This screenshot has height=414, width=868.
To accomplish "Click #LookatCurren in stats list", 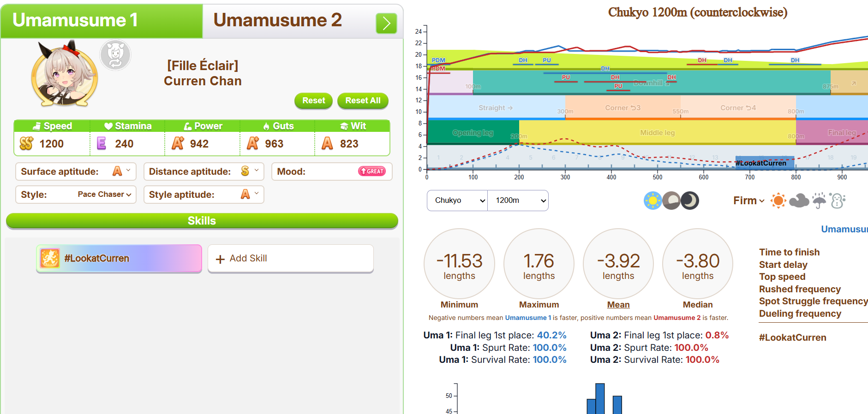I will (793, 337).
